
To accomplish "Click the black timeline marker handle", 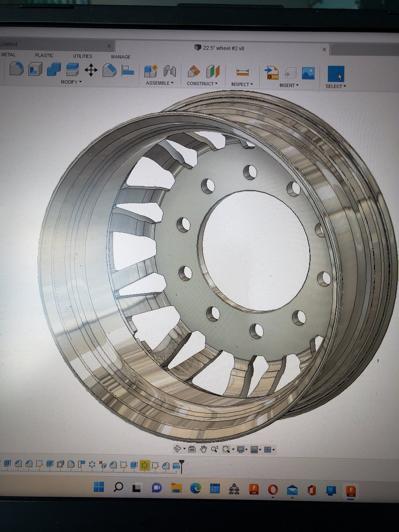I will click(181, 466).
